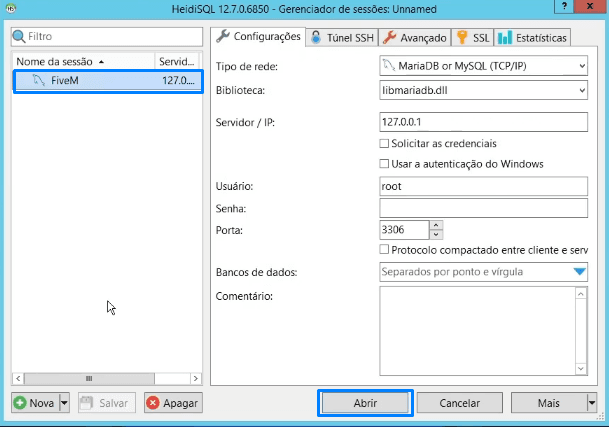Click the red X icon on Apagar
Screen dimensions: 609x427
click(153, 403)
